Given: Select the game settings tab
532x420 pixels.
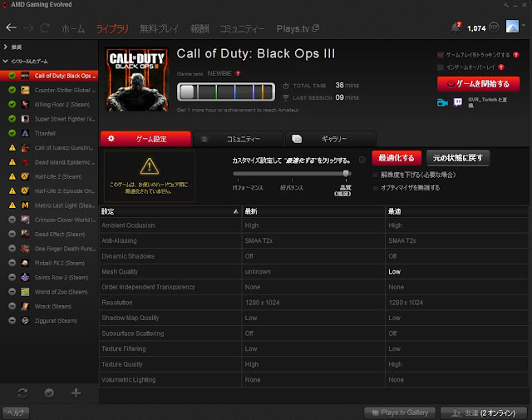Looking at the screenshot, I should tap(146, 139).
